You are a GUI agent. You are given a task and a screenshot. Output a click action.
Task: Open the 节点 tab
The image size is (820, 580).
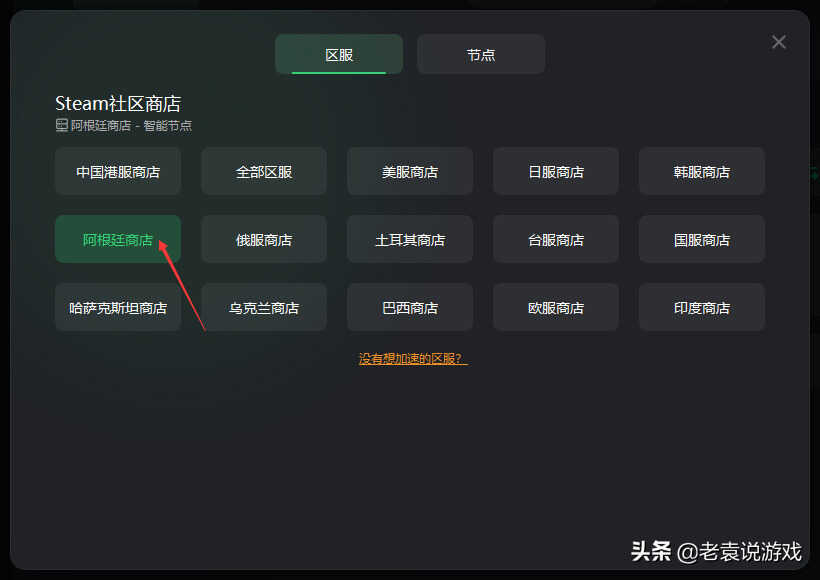pos(481,54)
